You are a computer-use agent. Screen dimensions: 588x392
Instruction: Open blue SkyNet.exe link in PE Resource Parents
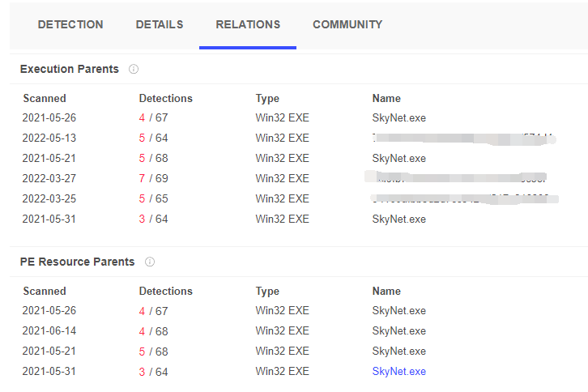tap(398, 372)
